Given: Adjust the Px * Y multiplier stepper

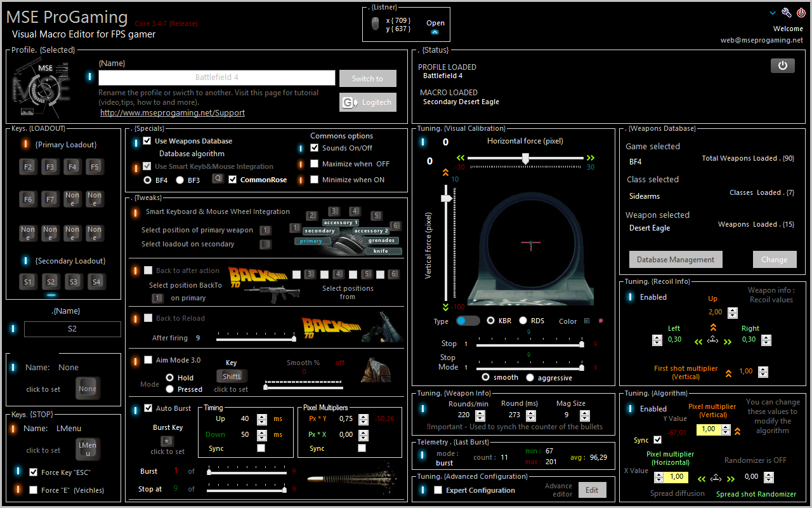Looking at the screenshot, I should pyautogui.click(x=363, y=419).
